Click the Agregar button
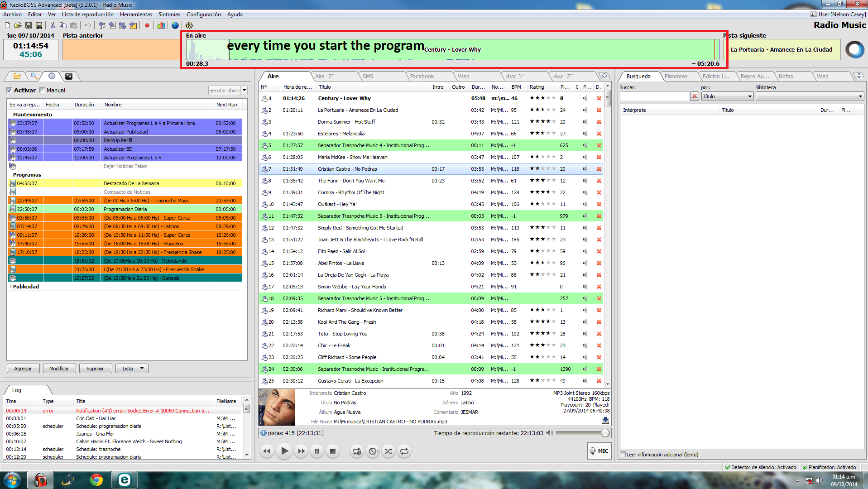 23,369
